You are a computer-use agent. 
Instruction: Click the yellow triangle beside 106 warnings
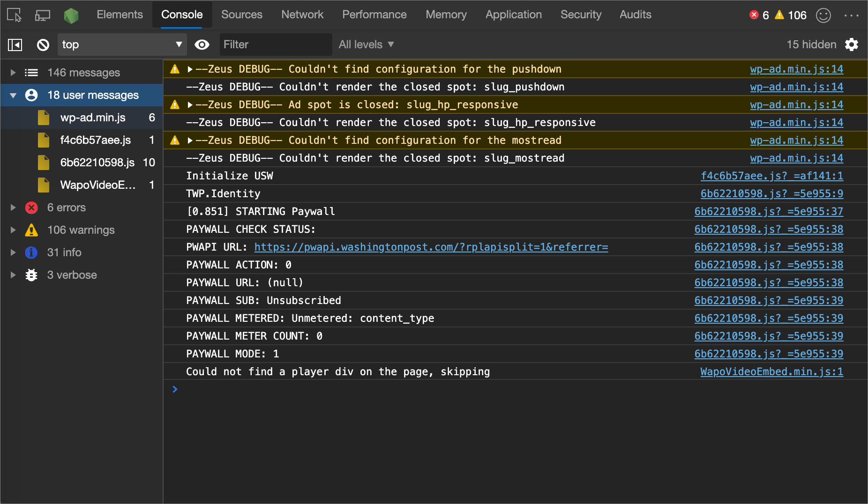[31, 230]
